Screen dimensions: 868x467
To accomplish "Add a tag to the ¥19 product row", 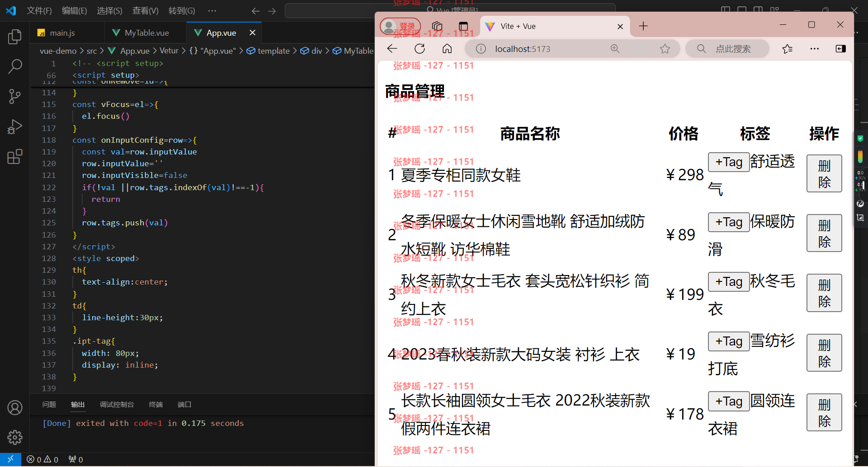I will [729, 341].
